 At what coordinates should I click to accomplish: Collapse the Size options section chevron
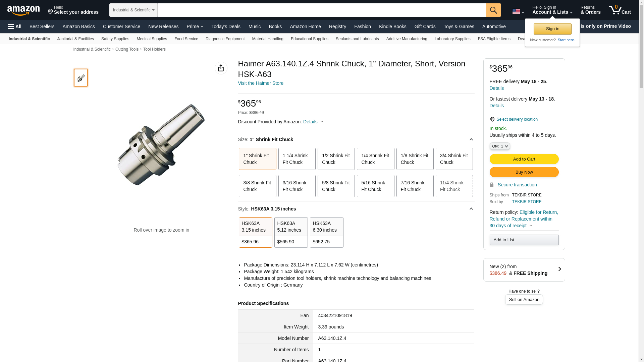[x=471, y=139]
